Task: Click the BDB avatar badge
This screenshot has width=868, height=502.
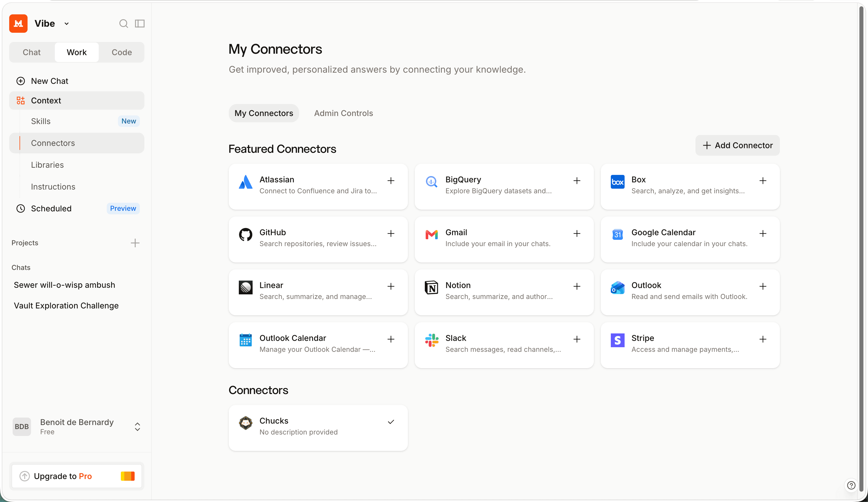Action: click(x=22, y=426)
